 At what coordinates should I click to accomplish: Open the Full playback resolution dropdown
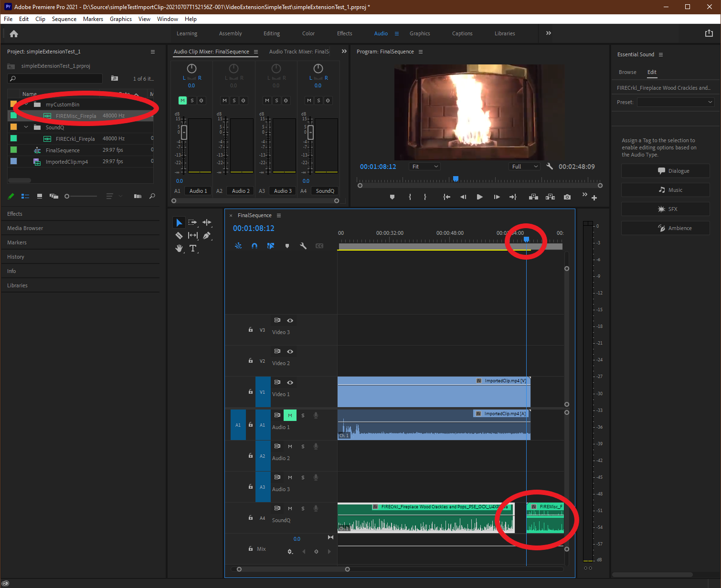pos(524,167)
